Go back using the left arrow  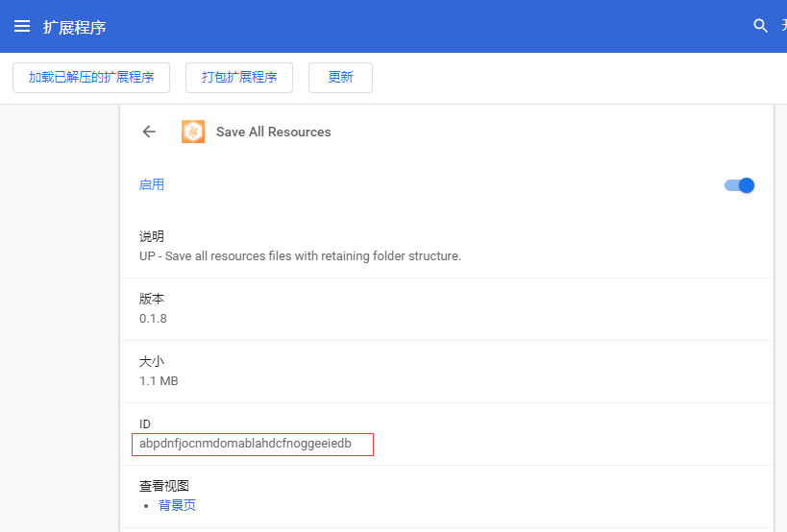[149, 132]
